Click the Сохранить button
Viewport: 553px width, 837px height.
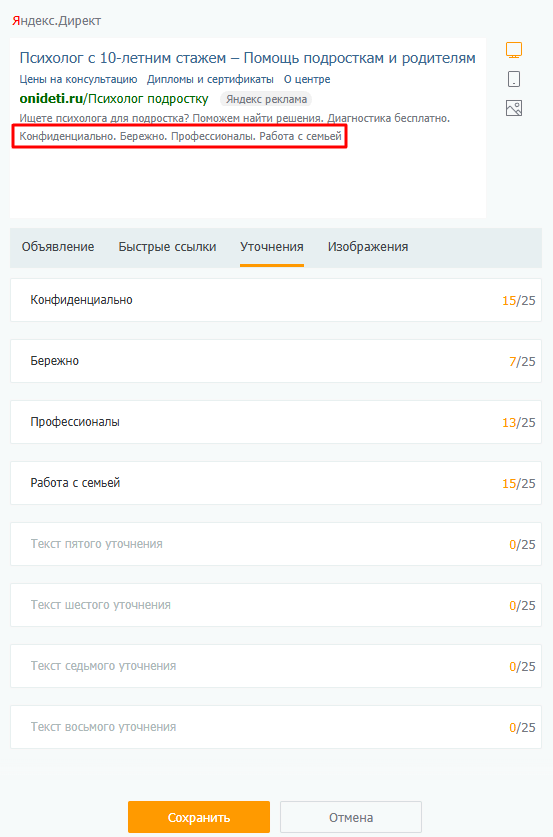[x=199, y=817]
